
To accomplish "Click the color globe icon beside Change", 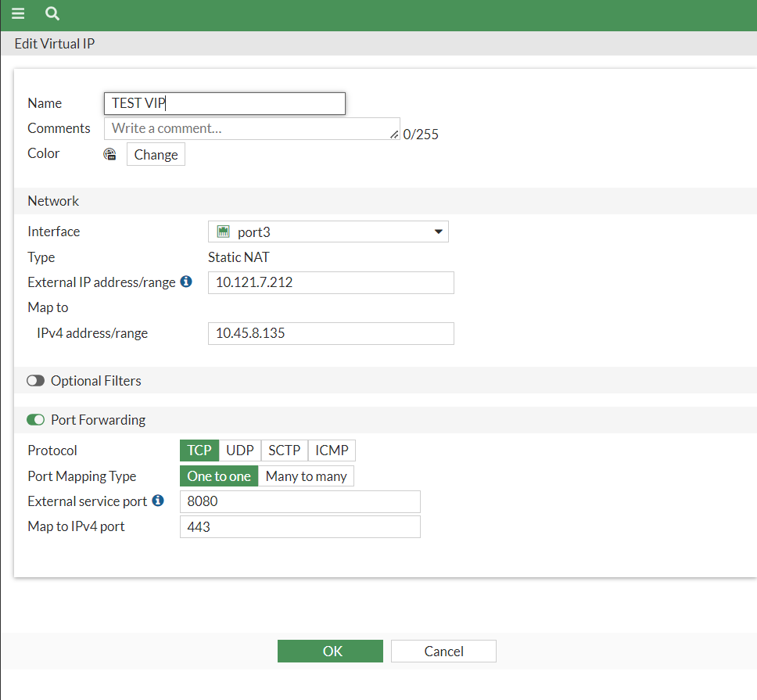I will 109,155.
